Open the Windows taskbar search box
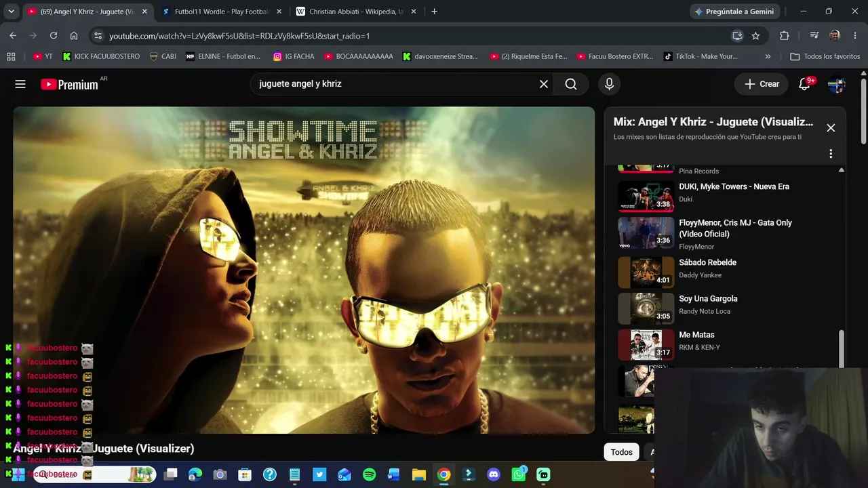This screenshot has width=868, height=488. click(x=94, y=474)
